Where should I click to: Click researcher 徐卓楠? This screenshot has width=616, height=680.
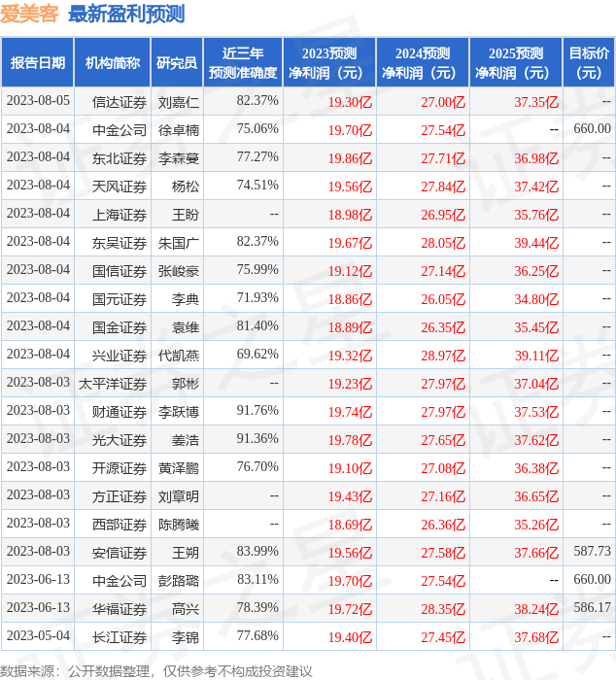point(179,130)
